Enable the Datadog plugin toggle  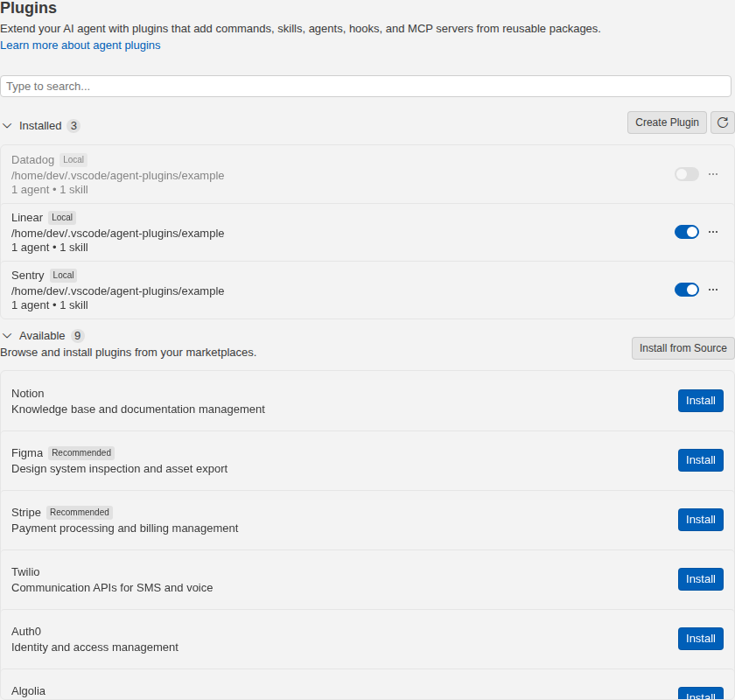point(687,174)
